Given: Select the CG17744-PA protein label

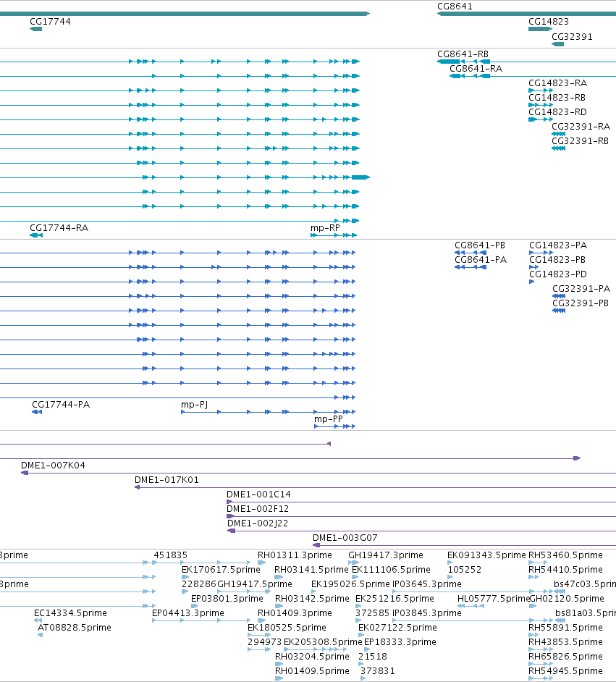Looking at the screenshot, I should point(61,405).
